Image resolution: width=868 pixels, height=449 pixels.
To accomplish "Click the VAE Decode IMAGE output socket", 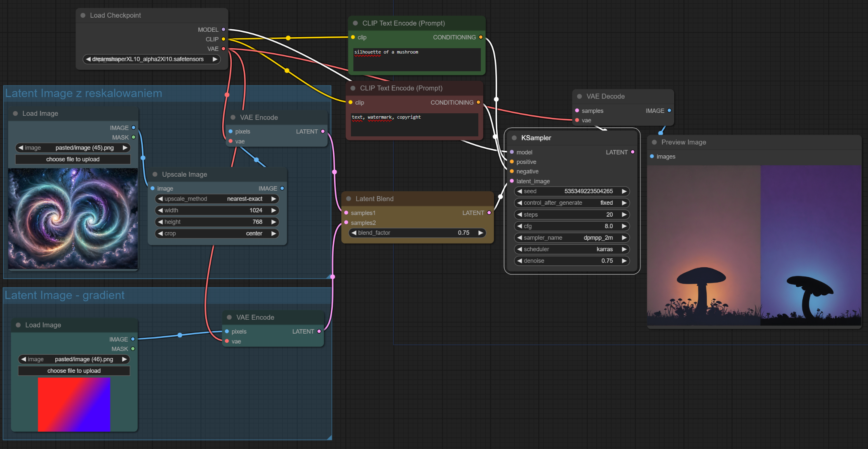I will [669, 110].
